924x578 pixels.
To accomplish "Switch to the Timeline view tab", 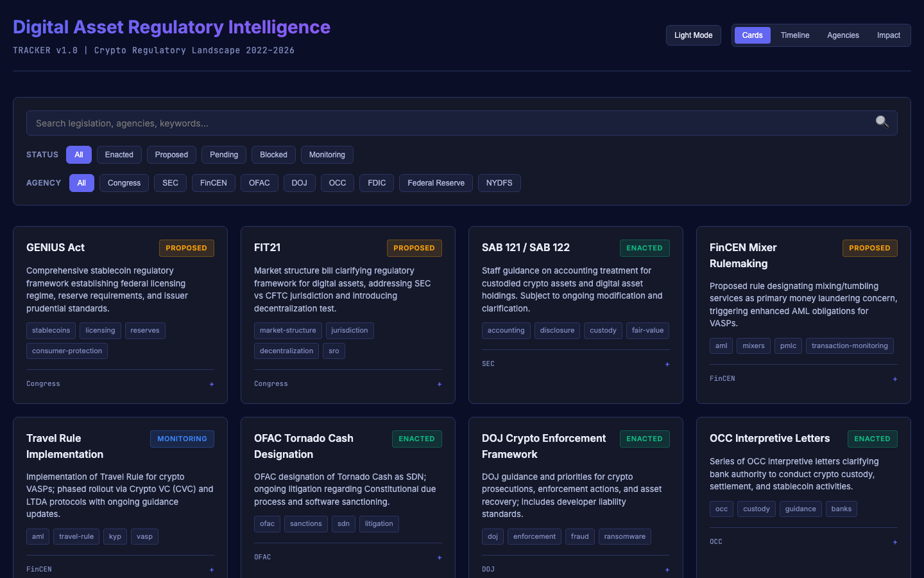I will pyautogui.click(x=795, y=35).
